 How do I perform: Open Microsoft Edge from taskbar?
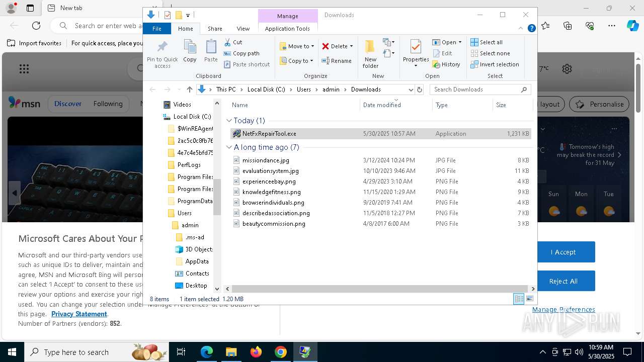tap(207, 352)
